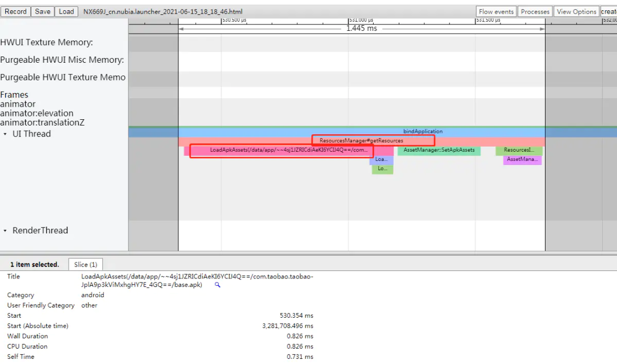Screen dimensions: 617x364
Task: Click the Start value 530.354 ms
Action: [297, 316]
